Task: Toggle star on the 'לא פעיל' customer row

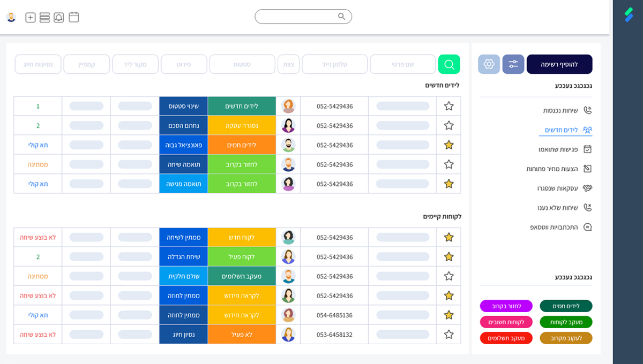Action: point(449,335)
